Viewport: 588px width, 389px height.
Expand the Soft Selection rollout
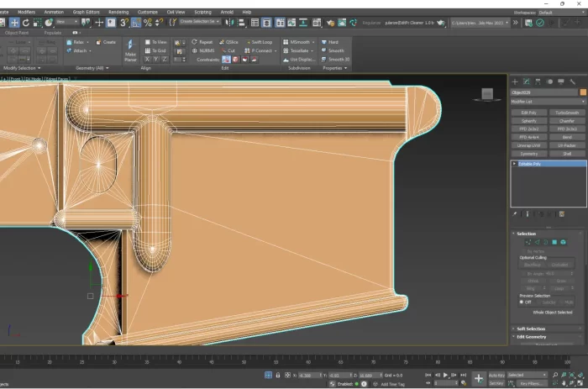pyautogui.click(x=531, y=329)
